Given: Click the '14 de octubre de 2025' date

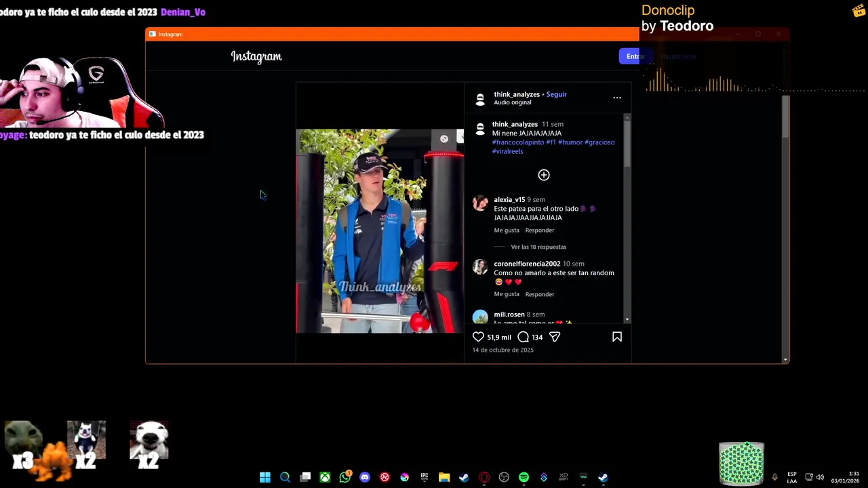Looking at the screenshot, I should [503, 350].
